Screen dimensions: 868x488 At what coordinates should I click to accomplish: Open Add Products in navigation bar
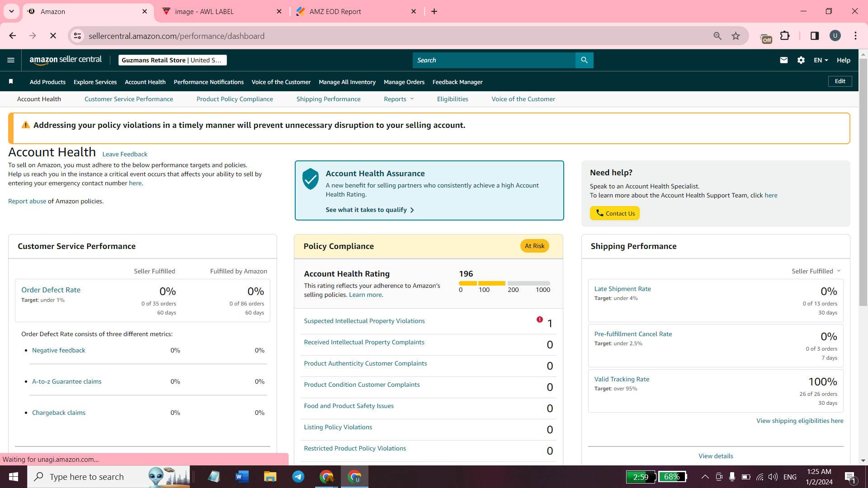pos(47,82)
